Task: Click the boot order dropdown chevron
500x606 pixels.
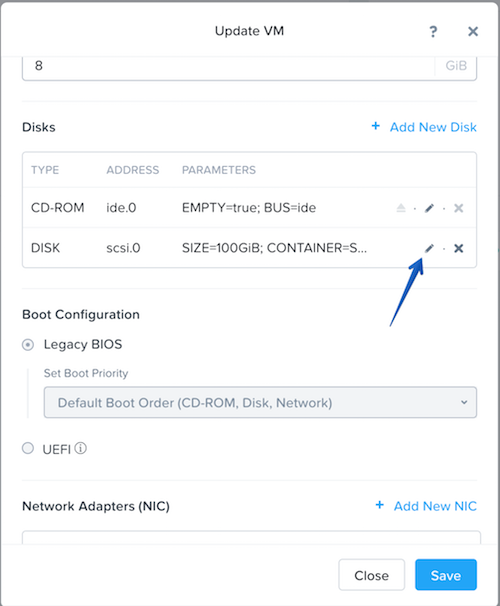Action: coord(464,402)
